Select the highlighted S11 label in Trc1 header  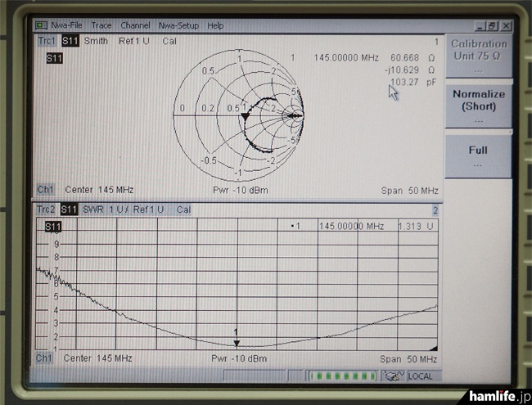[70, 41]
